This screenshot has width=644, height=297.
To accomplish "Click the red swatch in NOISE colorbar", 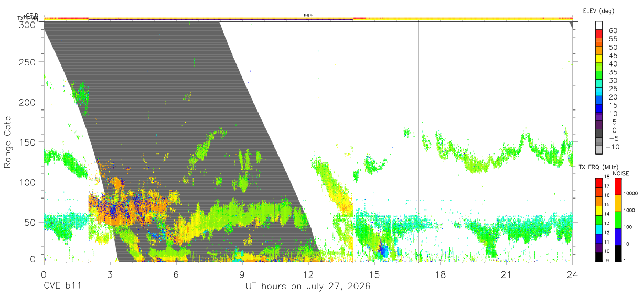I will pos(618,186).
